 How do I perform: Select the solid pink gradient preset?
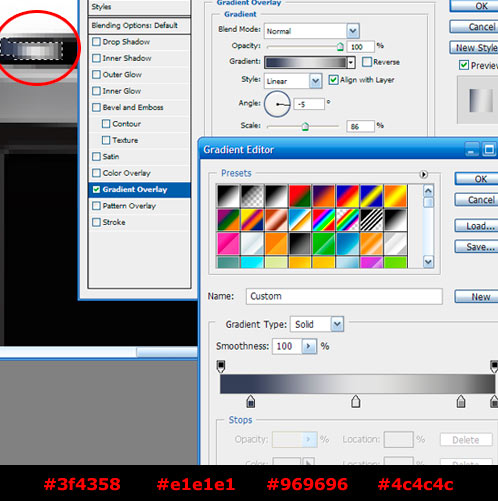[x=228, y=243]
